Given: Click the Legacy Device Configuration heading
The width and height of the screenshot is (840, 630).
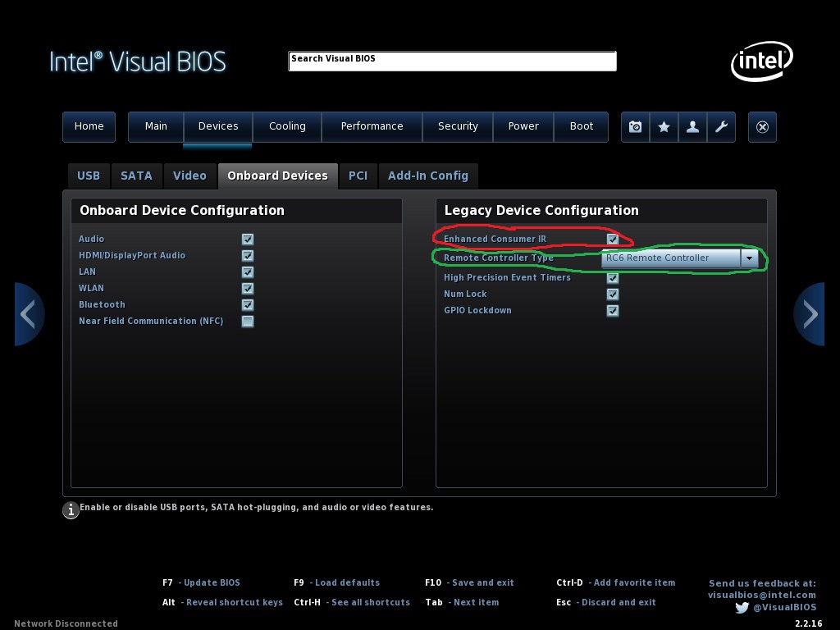Looking at the screenshot, I should point(541,211).
